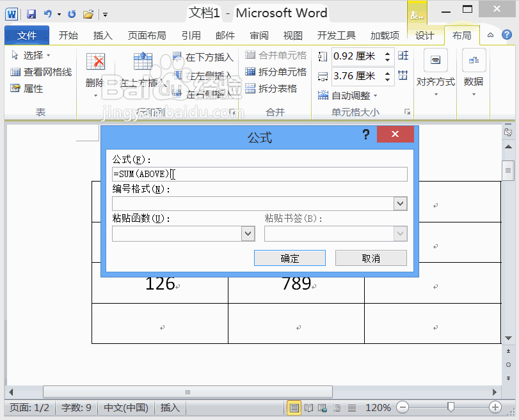Minimize the ribbon with the caret icon
Viewport: 519px width, 420px height.
coord(491,35)
